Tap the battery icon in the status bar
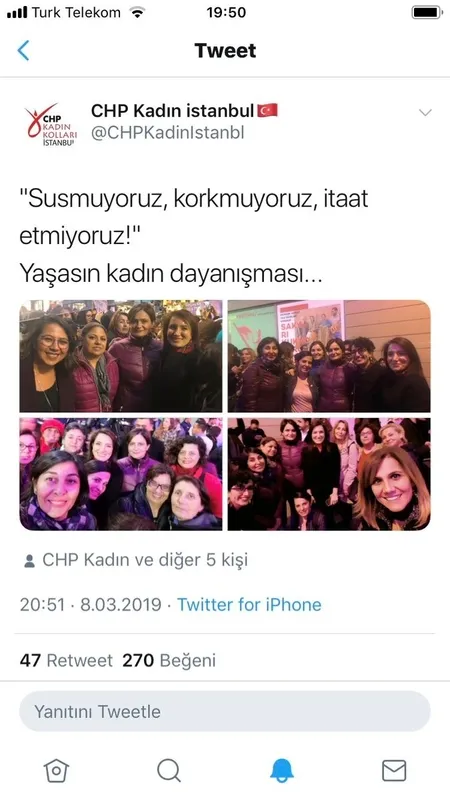Viewport: 450px width, 800px height. tap(428, 12)
